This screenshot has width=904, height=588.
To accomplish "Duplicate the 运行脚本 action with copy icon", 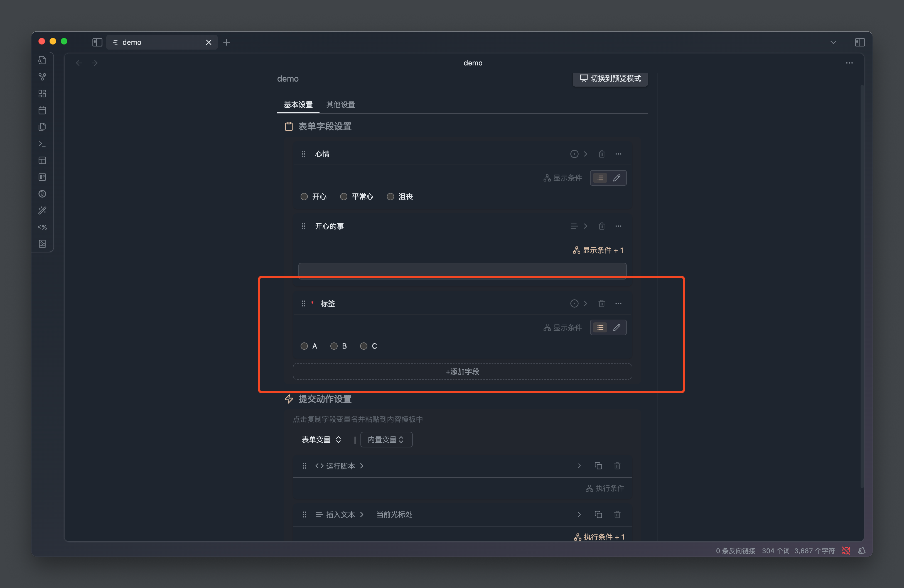I will (x=598, y=466).
